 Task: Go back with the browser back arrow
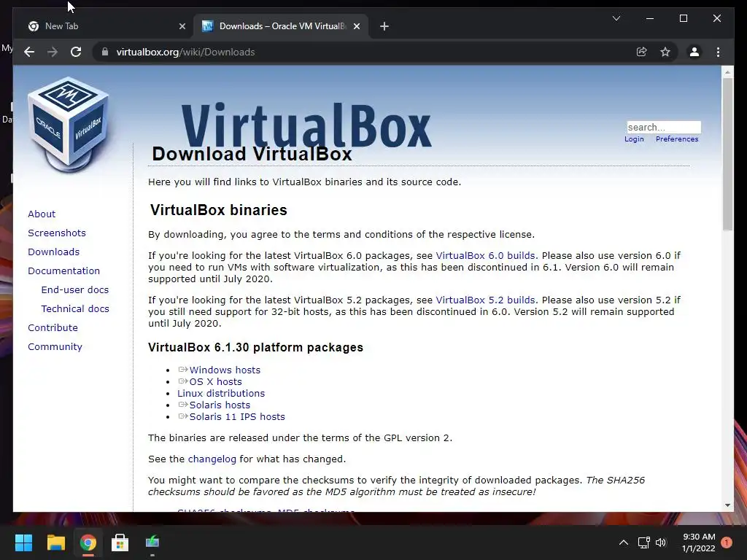[x=29, y=52]
